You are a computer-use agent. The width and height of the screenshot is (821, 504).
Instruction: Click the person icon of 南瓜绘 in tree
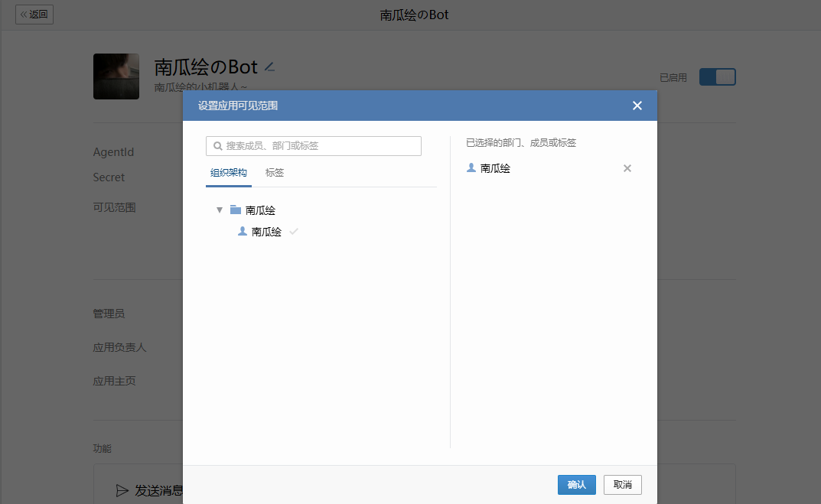[243, 231]
